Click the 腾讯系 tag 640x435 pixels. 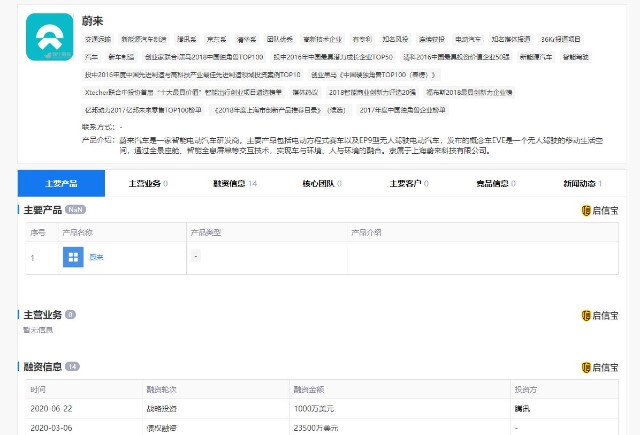(187, 39)
